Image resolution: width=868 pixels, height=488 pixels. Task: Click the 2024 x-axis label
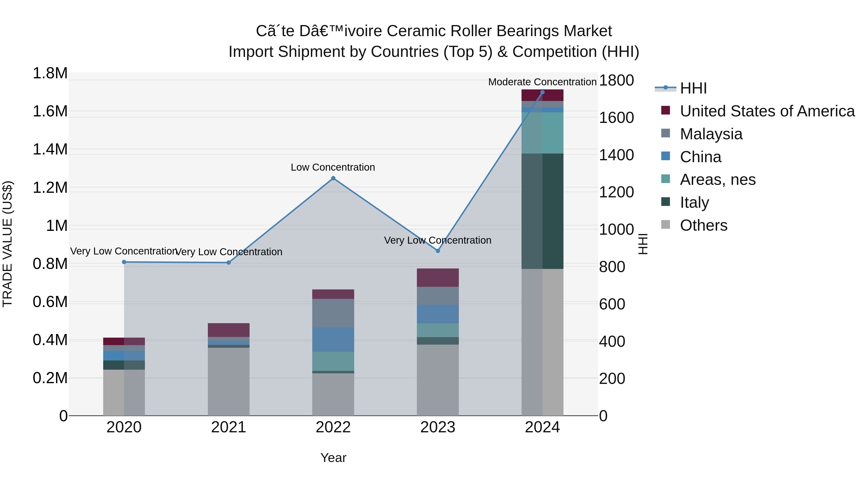[542, 427]
